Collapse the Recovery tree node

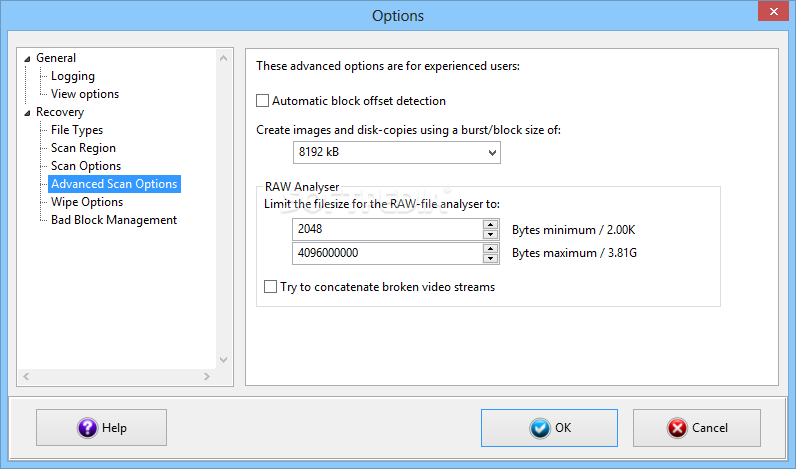pyautogui.click(x=27, y=113)
